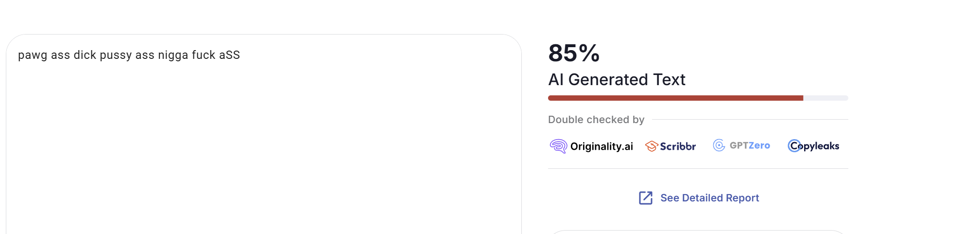This screenshot has width=980, height=234.
Task: Click the Scribbr wordmark text
Action: [678, 146]
